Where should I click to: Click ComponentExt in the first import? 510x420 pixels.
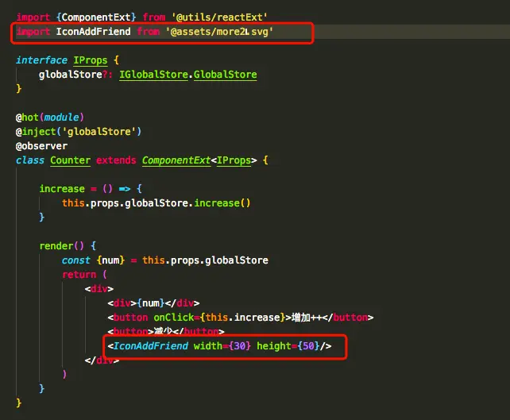pos(96,17)
